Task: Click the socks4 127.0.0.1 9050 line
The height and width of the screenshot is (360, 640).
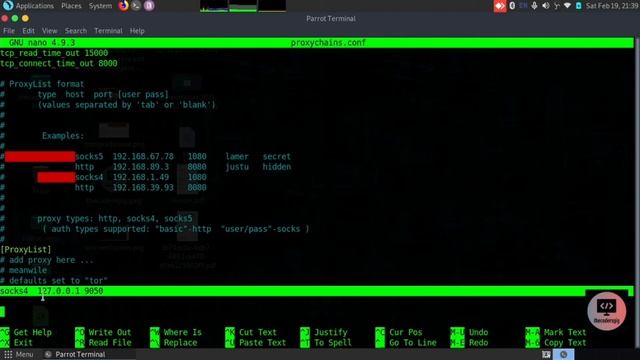Action: [x=51, y=291]
